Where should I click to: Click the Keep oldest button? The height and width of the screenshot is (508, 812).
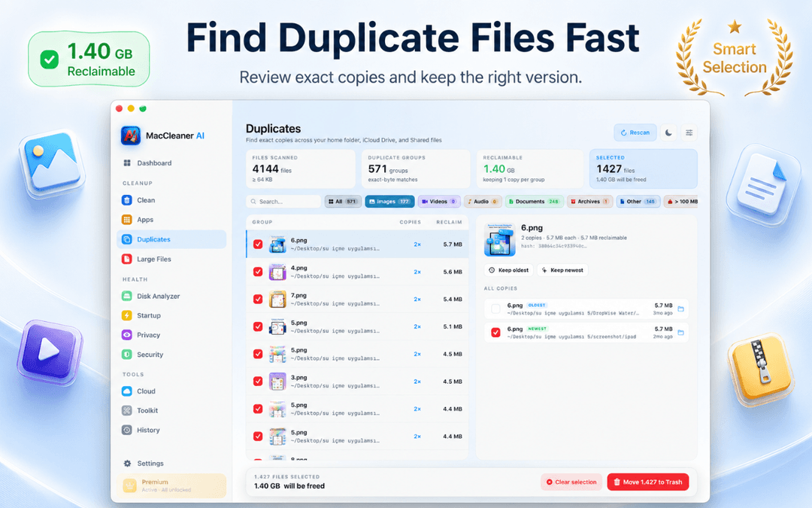pyautogui.click(x=509, y=270)
